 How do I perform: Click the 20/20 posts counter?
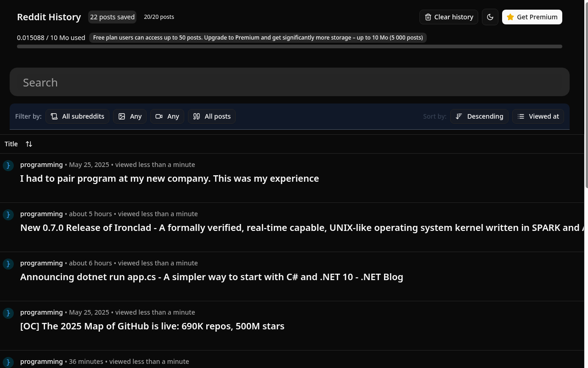tap(159, 17)
